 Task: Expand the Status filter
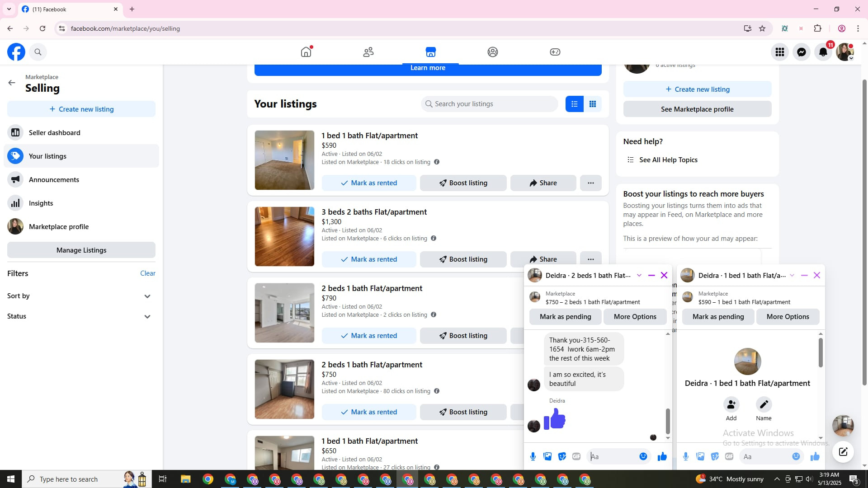pyautogui.click(x=81, y=316)
